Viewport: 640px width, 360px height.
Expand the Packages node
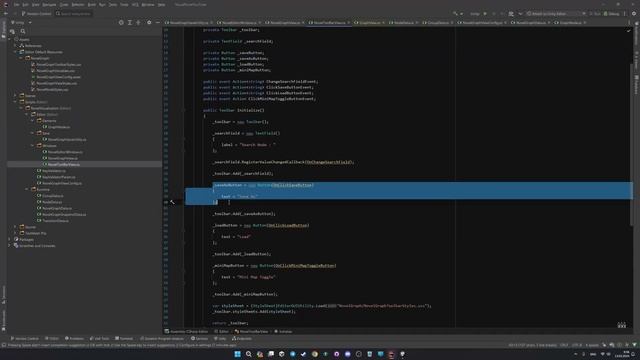10,240
